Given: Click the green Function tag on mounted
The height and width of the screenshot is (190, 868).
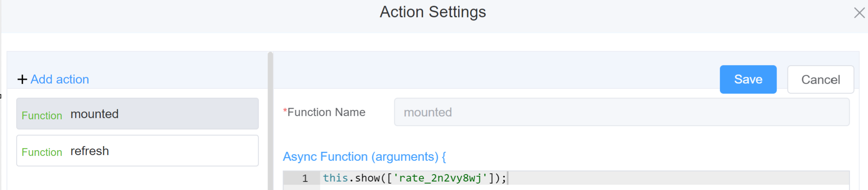Looking at the screenshot, I should [42, 116].
